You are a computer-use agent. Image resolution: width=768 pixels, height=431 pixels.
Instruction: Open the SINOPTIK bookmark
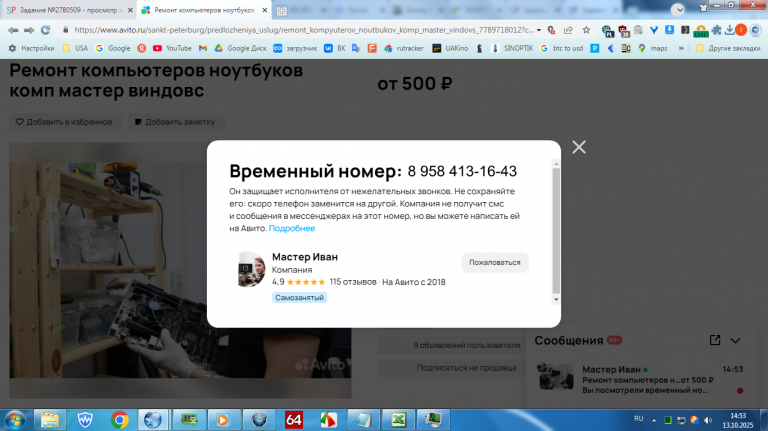[x=513, y=48]
